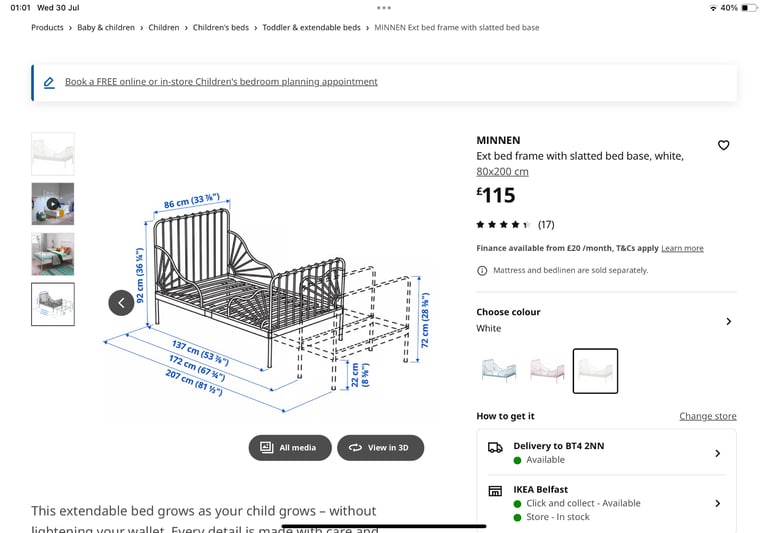The image size is (768, 533).
Task: Go to previous image with left arrow
Action: click(x=121, y=303)
